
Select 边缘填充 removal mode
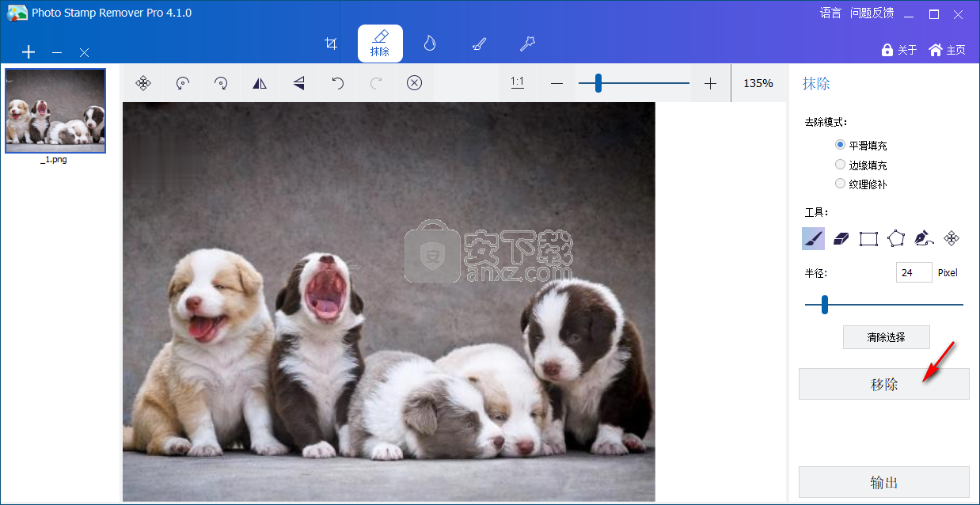click(841, 165)
